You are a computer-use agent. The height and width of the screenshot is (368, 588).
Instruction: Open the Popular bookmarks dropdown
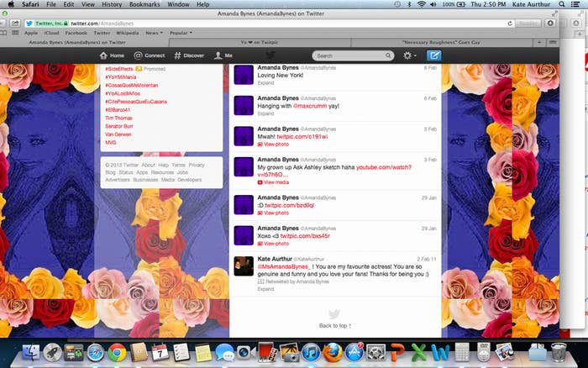point(181,33)
